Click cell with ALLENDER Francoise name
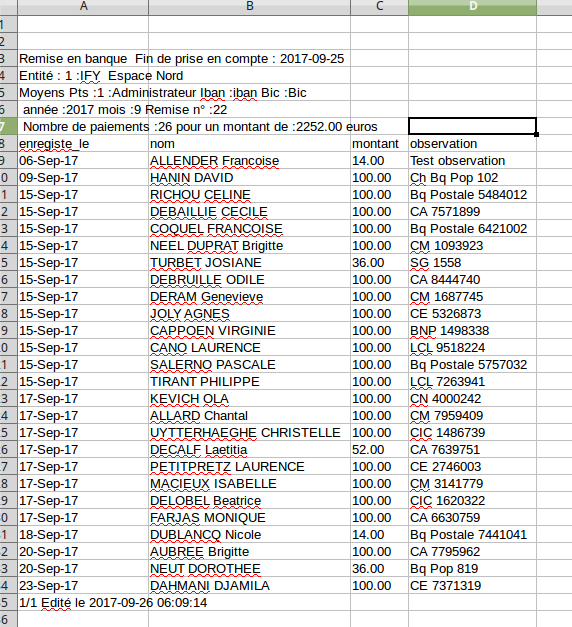Image resolution: width=572 pixels, height=627 pixels. pos(250,161)
